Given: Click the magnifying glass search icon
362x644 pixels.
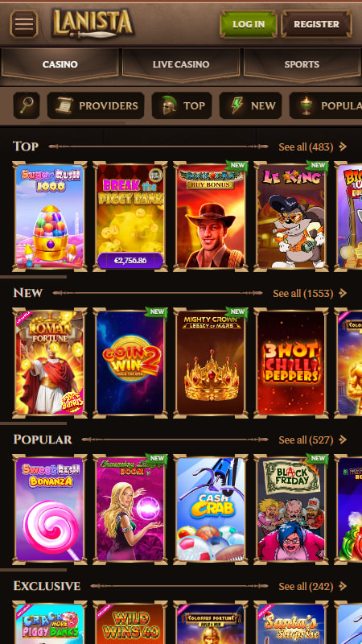Looking at the screenshot, I should (x=27, y=105).
